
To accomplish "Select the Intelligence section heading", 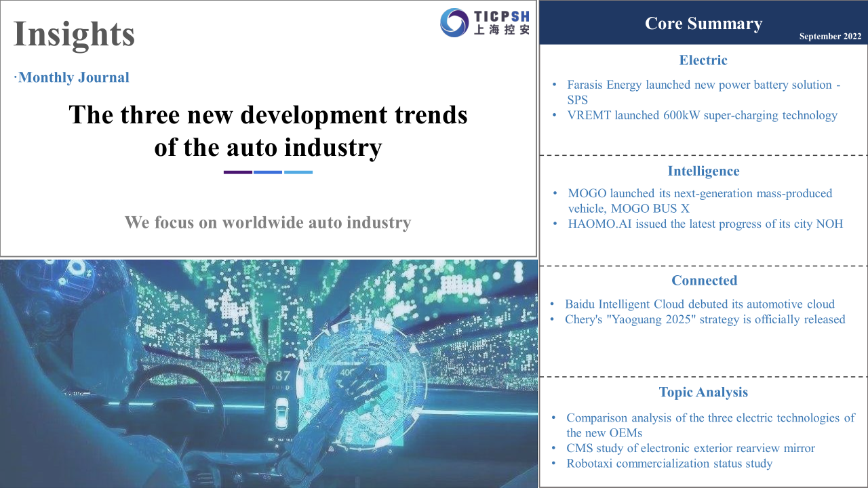I will (703, 171).
